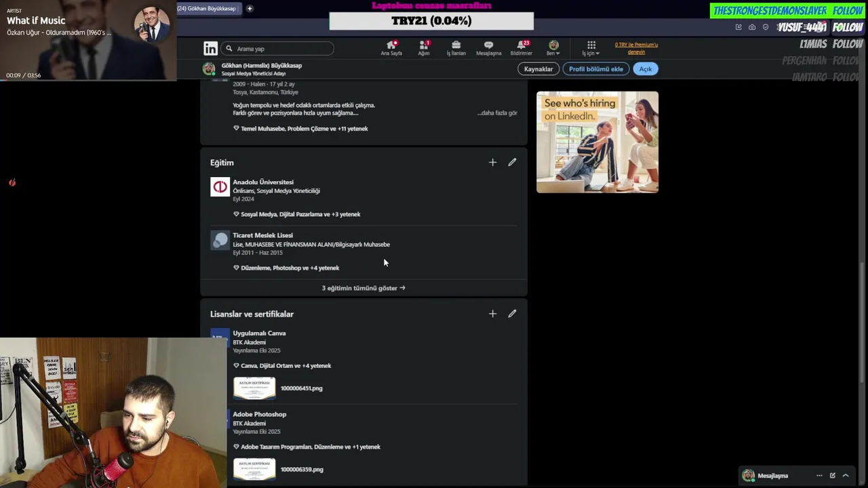Viewport: 868px width, 488px height.
Task: Open the 1000006359.png certificate thumbnail
Action: click(254, 469)
